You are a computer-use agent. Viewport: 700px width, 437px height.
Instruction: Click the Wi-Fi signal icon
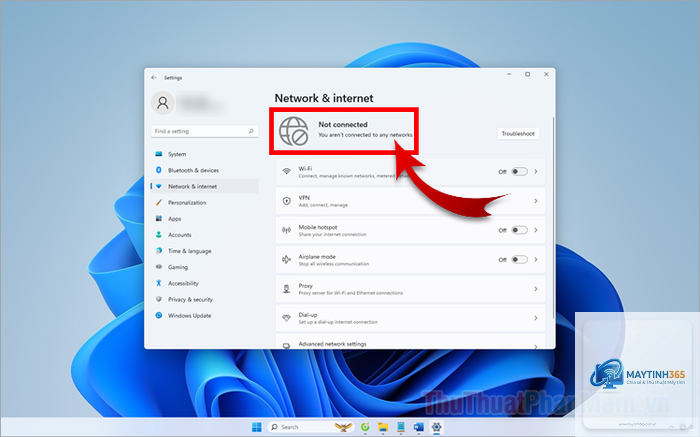coord(287,171)
